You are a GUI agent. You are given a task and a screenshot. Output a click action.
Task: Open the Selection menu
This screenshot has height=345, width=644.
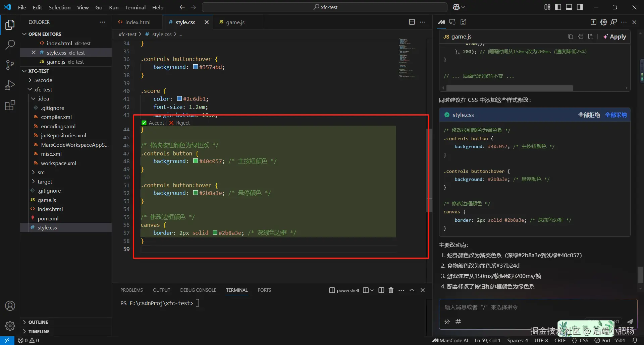tap(59, 7)
